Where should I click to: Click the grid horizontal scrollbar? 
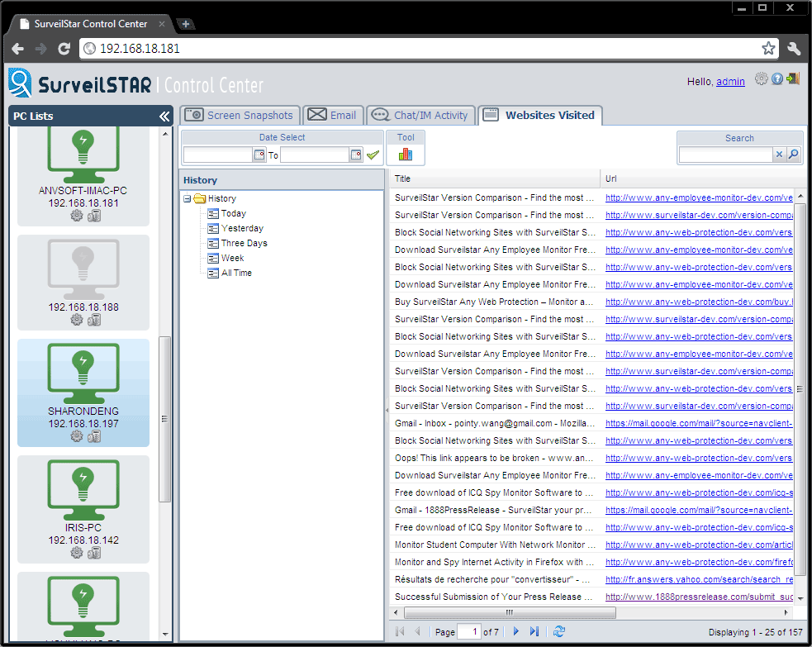(x=510, y=613)
